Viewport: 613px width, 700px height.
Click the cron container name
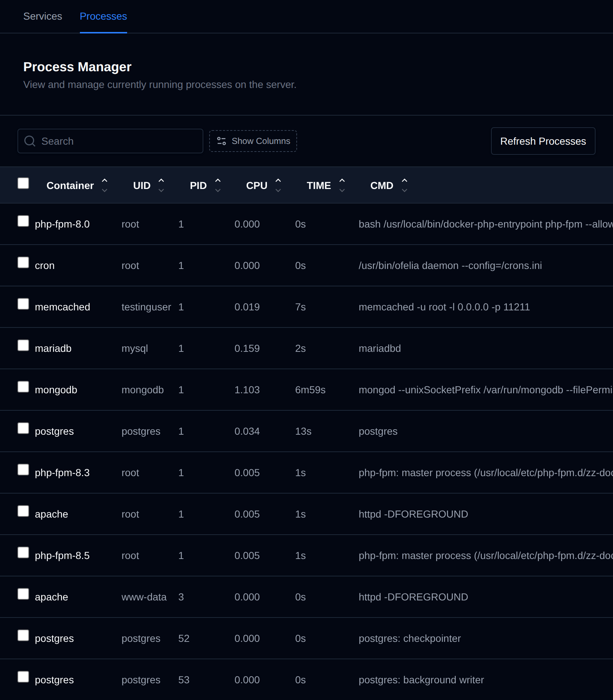pyautogui.click(x=45, y=266)
